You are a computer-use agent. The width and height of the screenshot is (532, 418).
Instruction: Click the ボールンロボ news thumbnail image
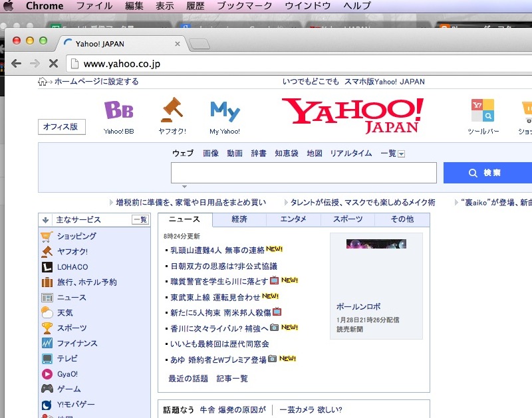[x=376, y=244]
